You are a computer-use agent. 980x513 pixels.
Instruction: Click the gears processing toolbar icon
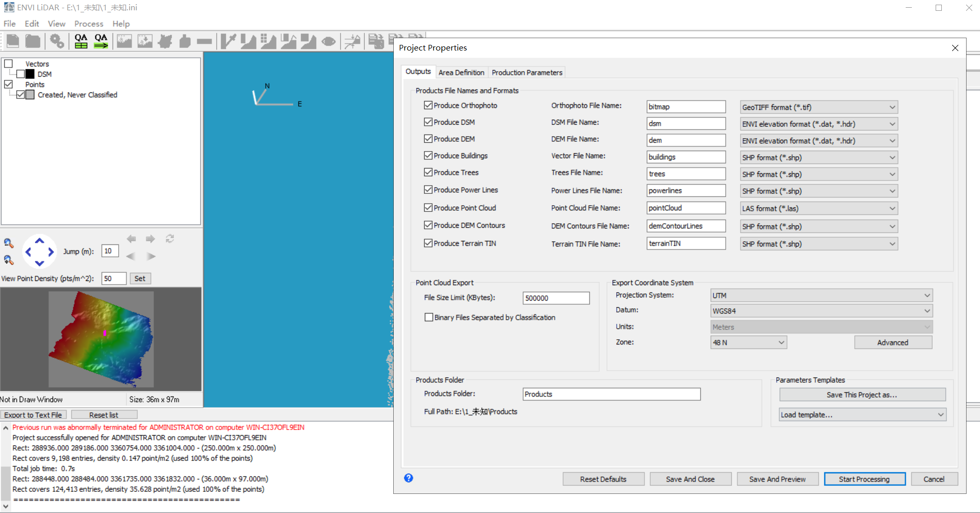[57, 41]
